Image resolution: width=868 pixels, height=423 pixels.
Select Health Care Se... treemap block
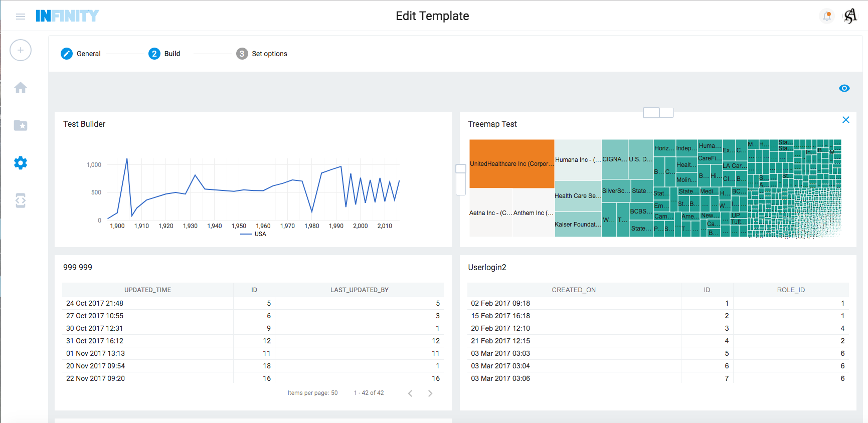pos(578,196)
